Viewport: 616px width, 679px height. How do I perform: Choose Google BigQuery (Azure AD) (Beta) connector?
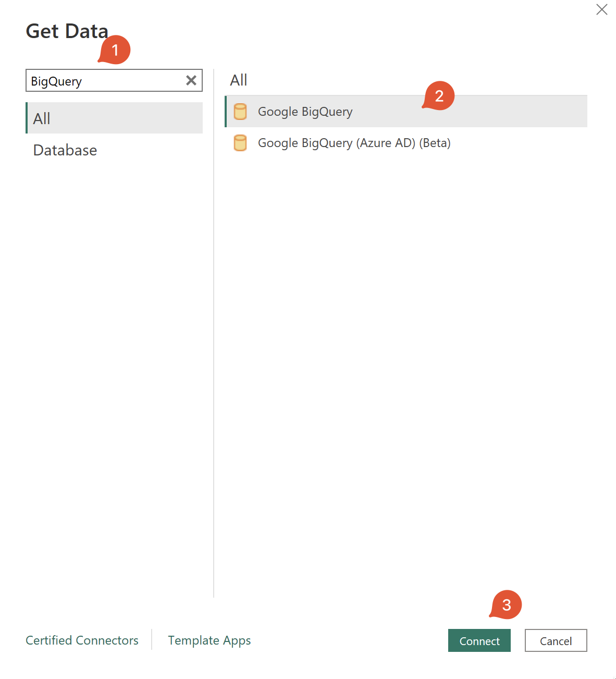354,143
